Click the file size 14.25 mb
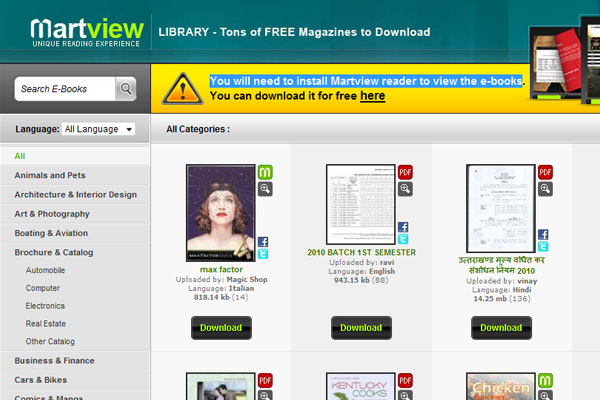 coord(490,299)
